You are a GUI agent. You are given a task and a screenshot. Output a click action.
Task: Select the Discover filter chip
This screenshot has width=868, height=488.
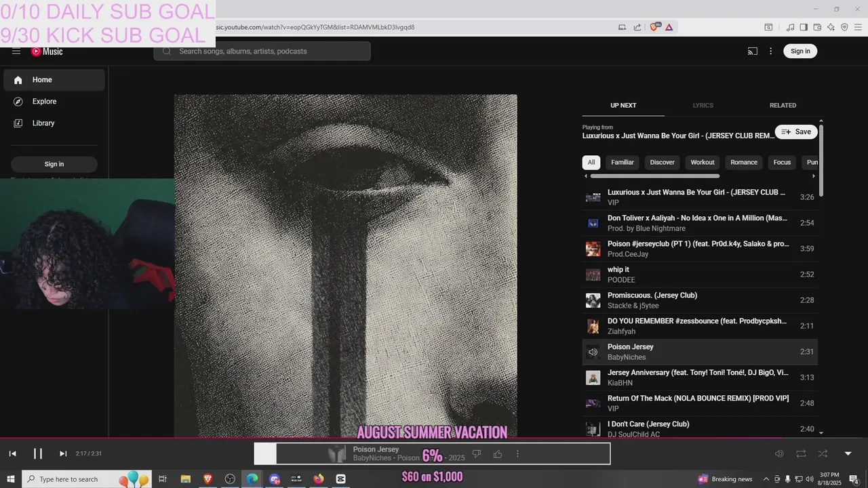tap(663, 163)
